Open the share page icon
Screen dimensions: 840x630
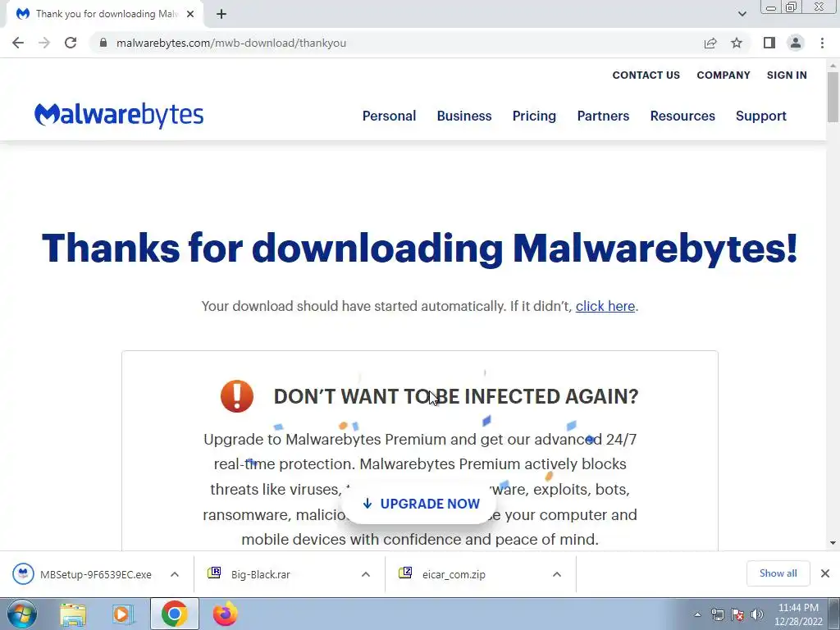click(710, 43)
